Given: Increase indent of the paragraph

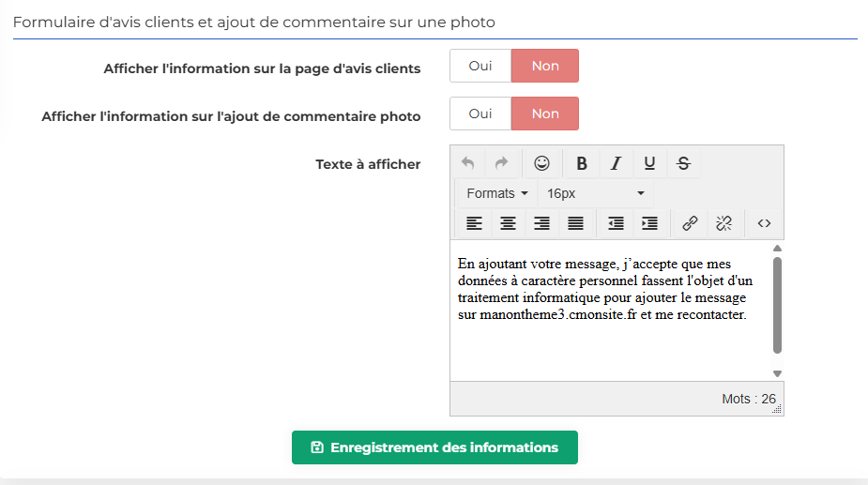Looking at the screenshot, I should tap(649, 223).
